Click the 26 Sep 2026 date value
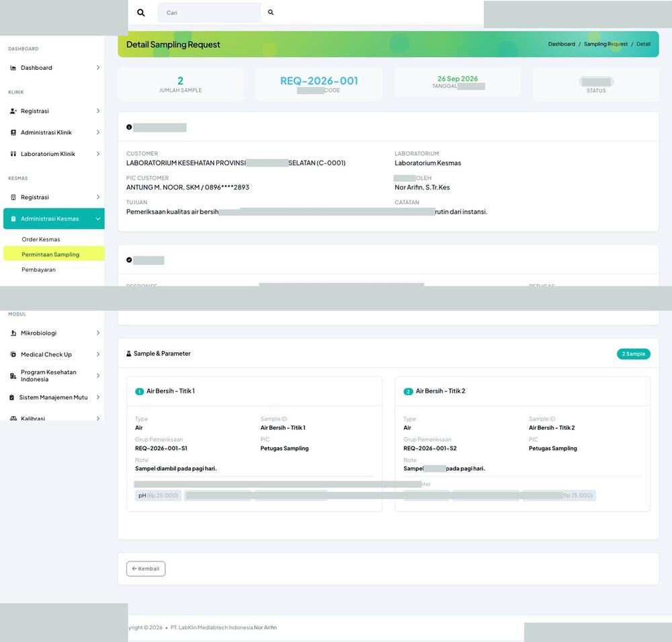672x642 pixels. coord(457,79)
